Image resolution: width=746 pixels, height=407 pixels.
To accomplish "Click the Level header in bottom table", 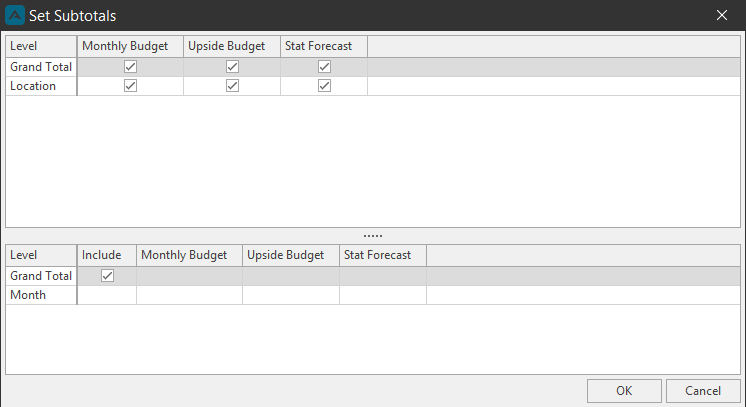I will (x=41, y=255).
